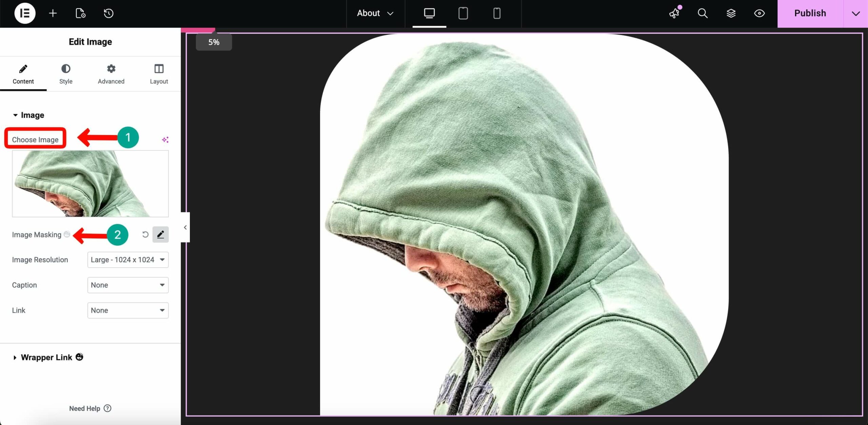
Task: Open the About menu
Action: (375, 14)
